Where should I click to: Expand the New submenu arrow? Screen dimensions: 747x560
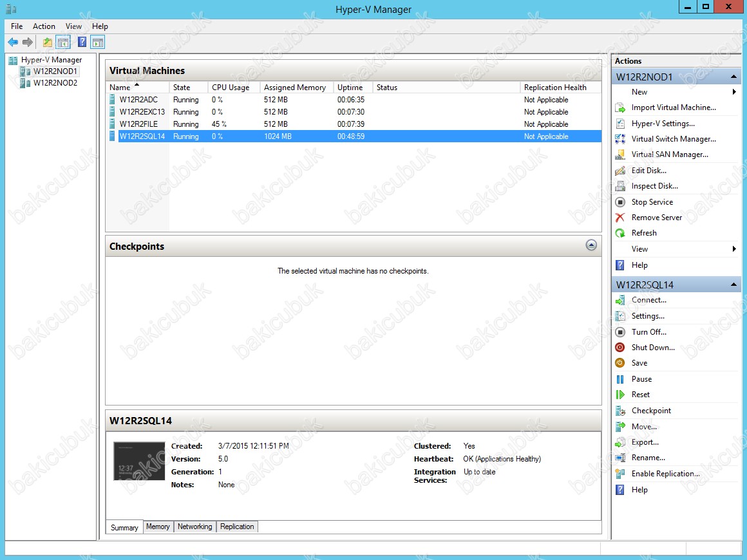point(734,92)
